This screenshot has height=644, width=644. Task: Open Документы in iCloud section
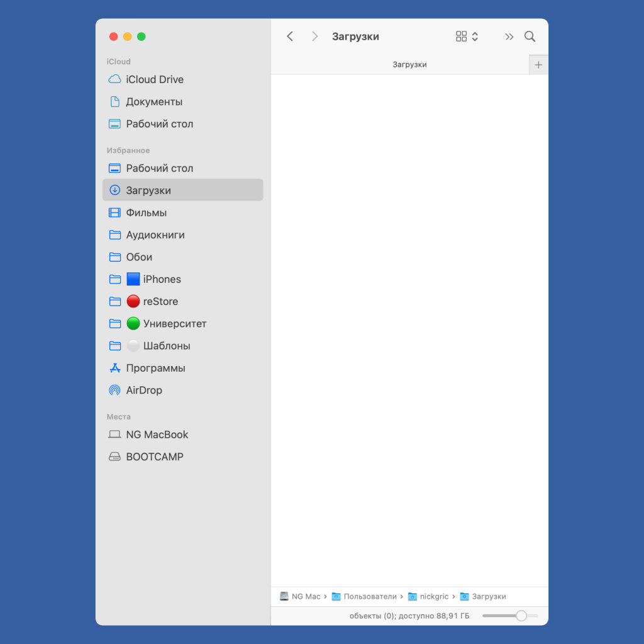[182, 101]
